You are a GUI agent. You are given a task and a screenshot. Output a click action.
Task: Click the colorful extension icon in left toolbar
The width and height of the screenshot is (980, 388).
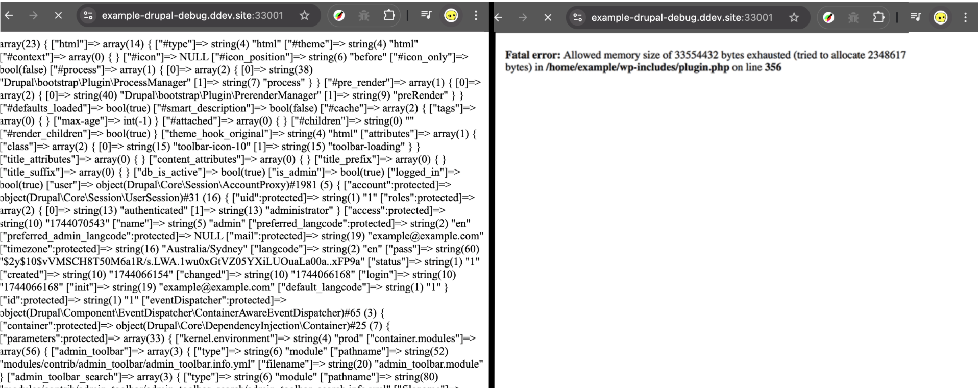338,16
